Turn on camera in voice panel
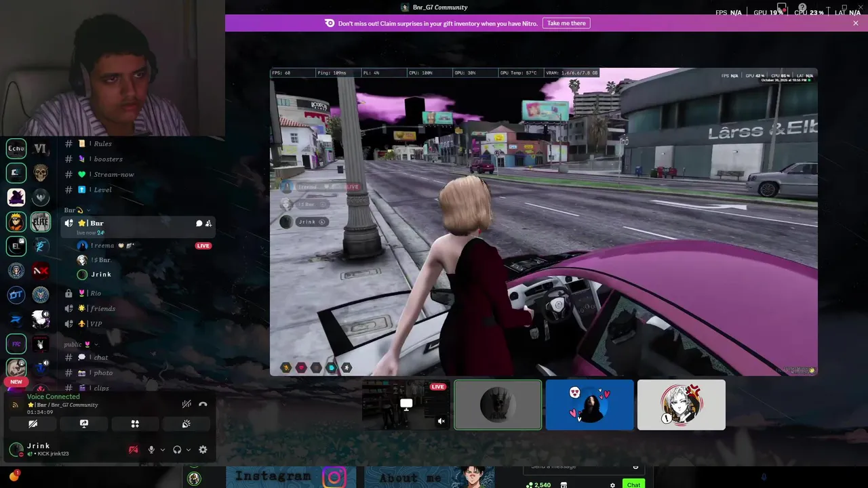Image resolution: width=868 pixels, height=488 pixels. pyautogui.click(x=33, y=424)
